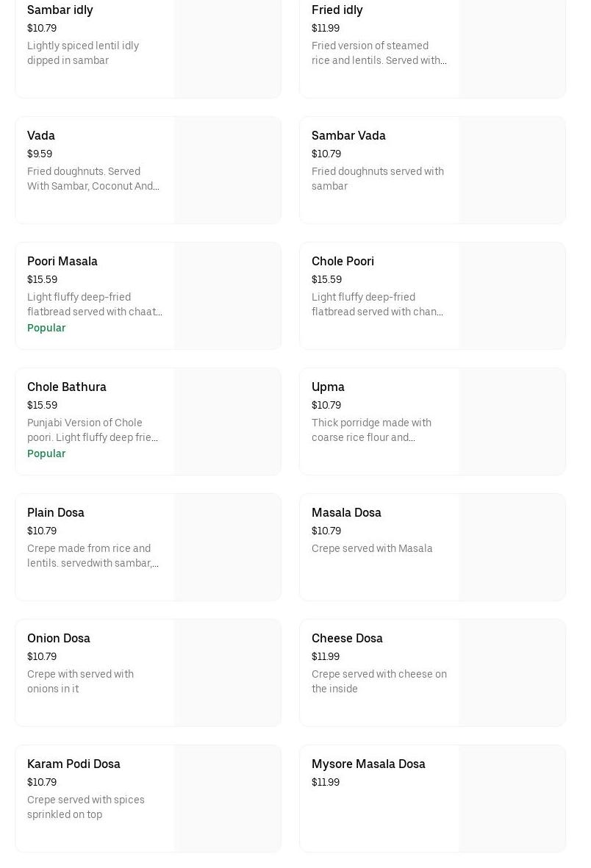Choose the Onion Dosa title
Image resolution: width=591 pixels, height=868 pixels.
pyautogui.click(x=59, y=638)
